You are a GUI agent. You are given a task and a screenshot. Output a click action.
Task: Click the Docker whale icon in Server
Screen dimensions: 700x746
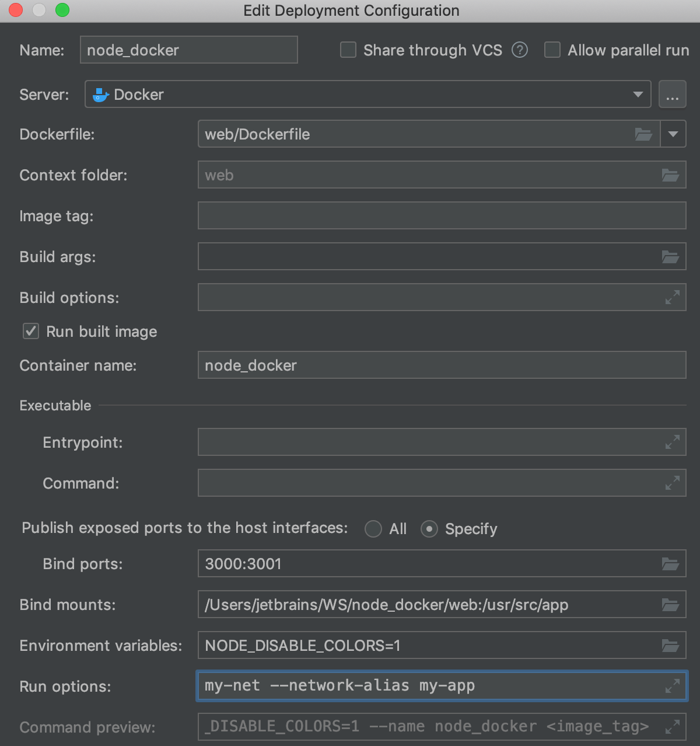click(100, 95)
